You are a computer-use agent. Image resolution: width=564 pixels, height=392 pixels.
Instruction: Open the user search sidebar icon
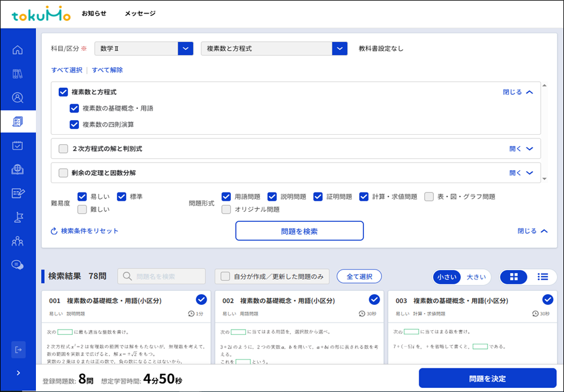click(x=18, y=98)
